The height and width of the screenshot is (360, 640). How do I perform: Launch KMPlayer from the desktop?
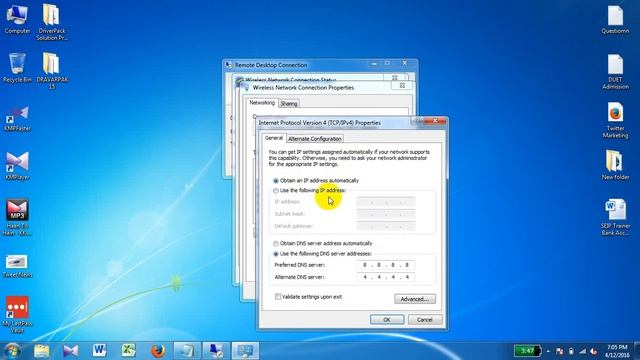[x=17, y=166]
